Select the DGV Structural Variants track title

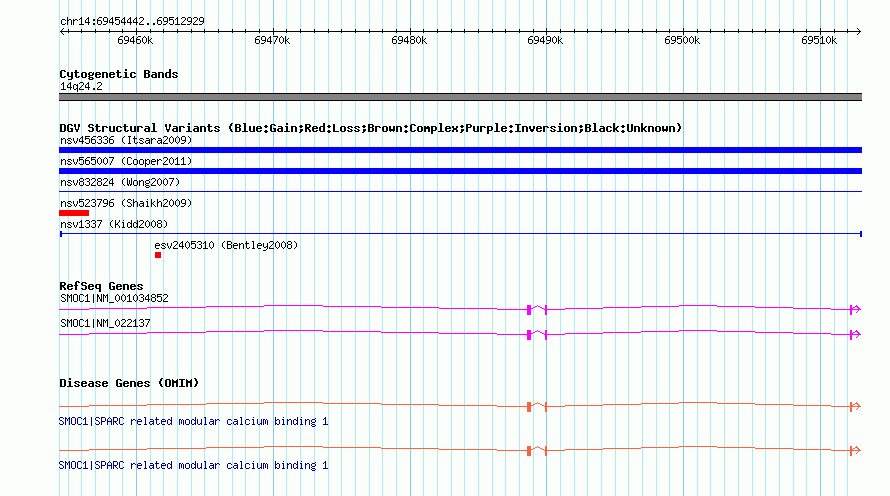(370, 128)
